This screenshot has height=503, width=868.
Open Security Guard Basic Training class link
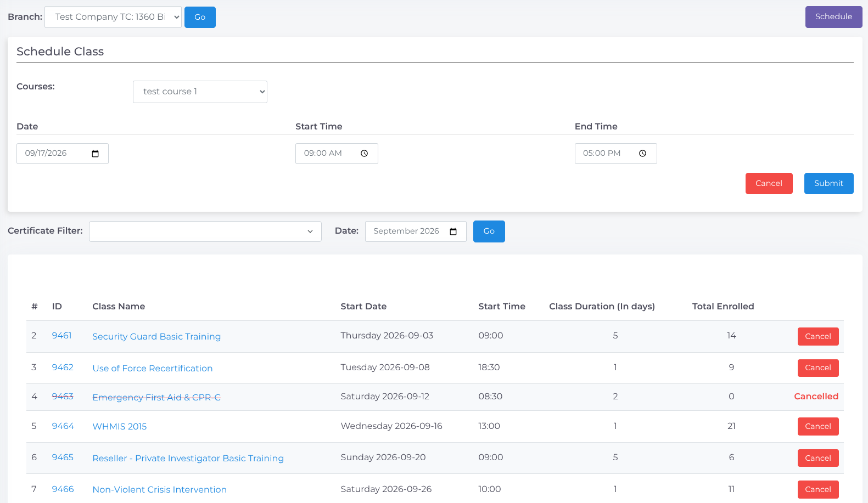coord(156,337)
